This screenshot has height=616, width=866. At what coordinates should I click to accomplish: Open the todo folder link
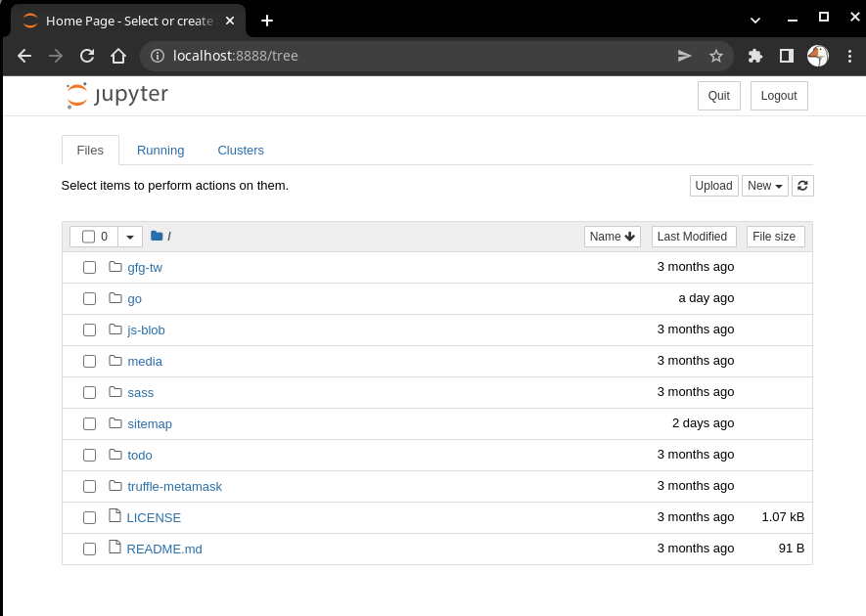[x=140, y=456]
